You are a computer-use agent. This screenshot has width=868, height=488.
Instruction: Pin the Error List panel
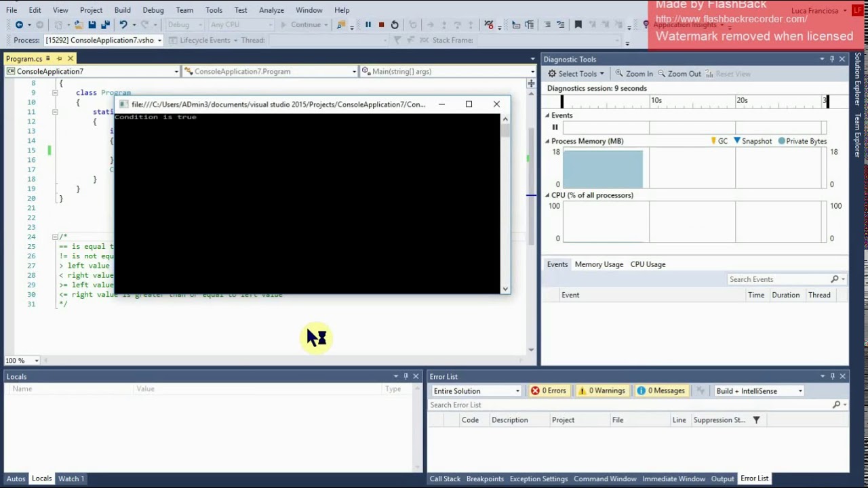(x=832, y=376)
